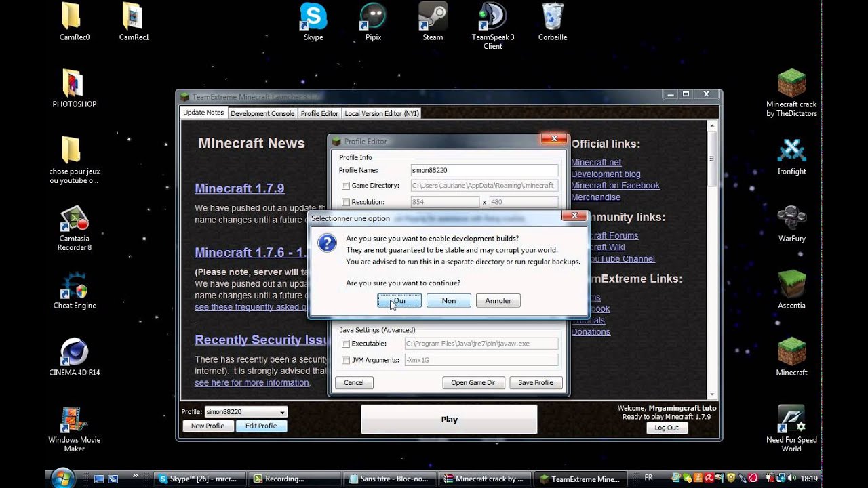Viewport: 868px width, 488px height.
Task: Open the Skype desktop shortcut
Action: tap(313, 22)
